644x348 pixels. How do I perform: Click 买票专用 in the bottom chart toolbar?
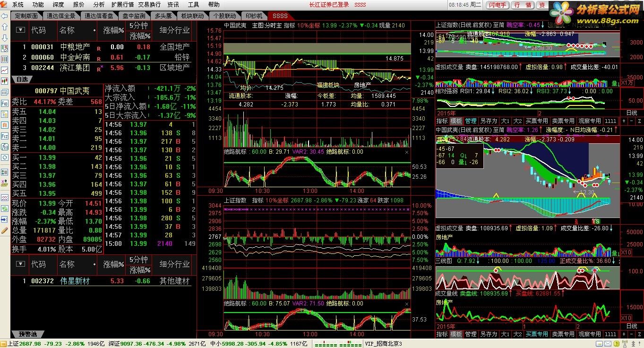point(536,334)
